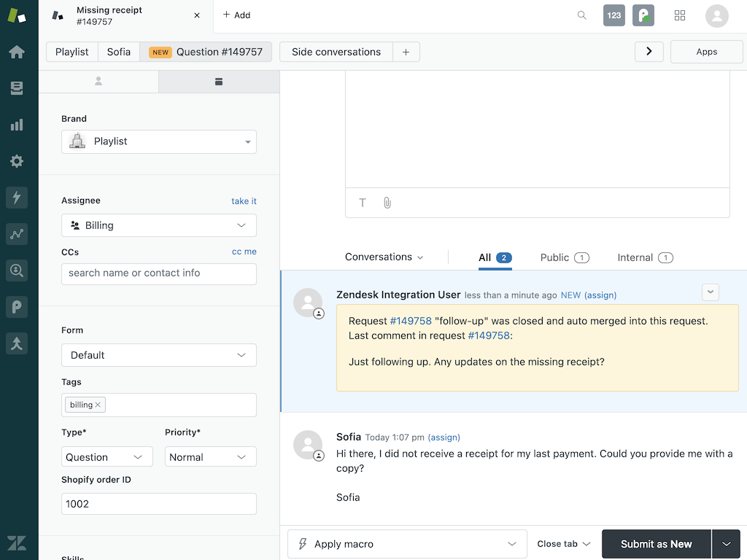Click Zendesk Integration User avatar
Viewport: 747px width, 560px height.
click(309, 303)
